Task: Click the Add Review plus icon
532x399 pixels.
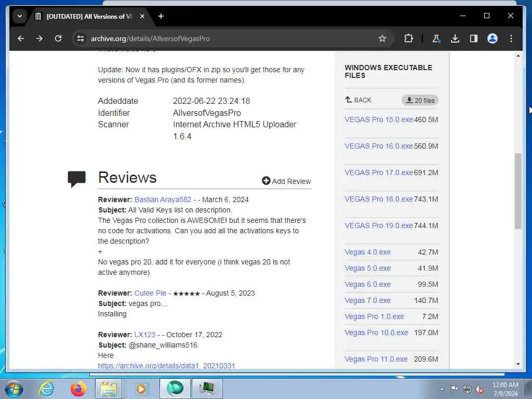Action: [x=266, y=181]
